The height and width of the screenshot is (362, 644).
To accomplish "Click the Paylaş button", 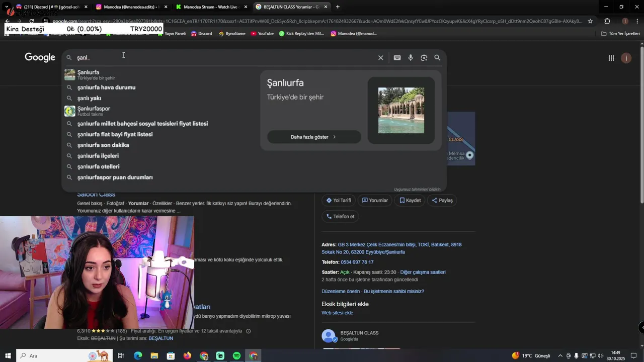I will click(442, 200).
